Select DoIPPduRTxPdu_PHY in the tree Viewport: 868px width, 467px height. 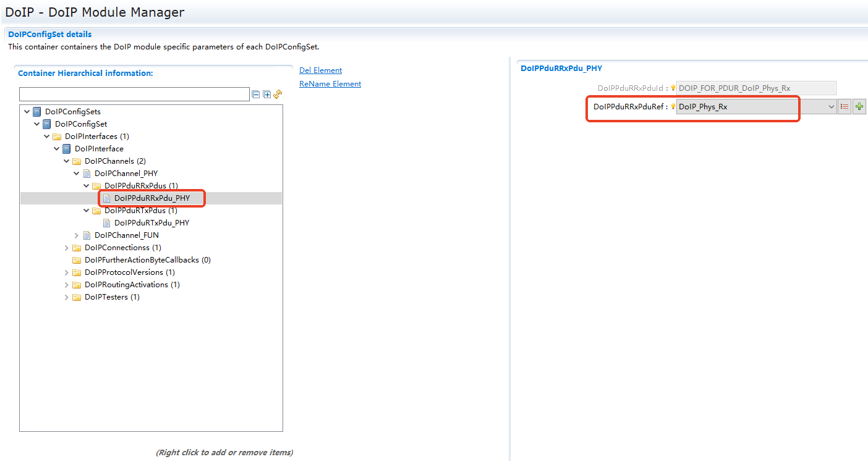151,223
